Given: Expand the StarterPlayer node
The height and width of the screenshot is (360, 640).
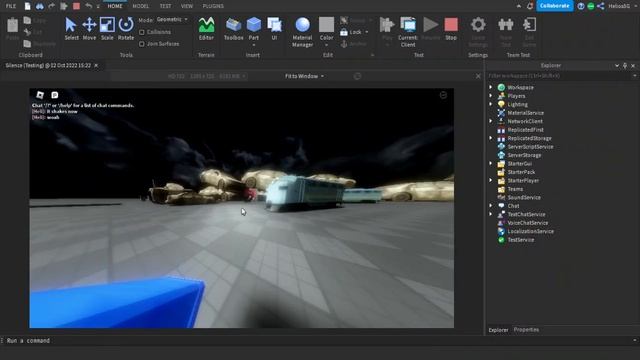Looking at the screenshot, I should (491, 180).
